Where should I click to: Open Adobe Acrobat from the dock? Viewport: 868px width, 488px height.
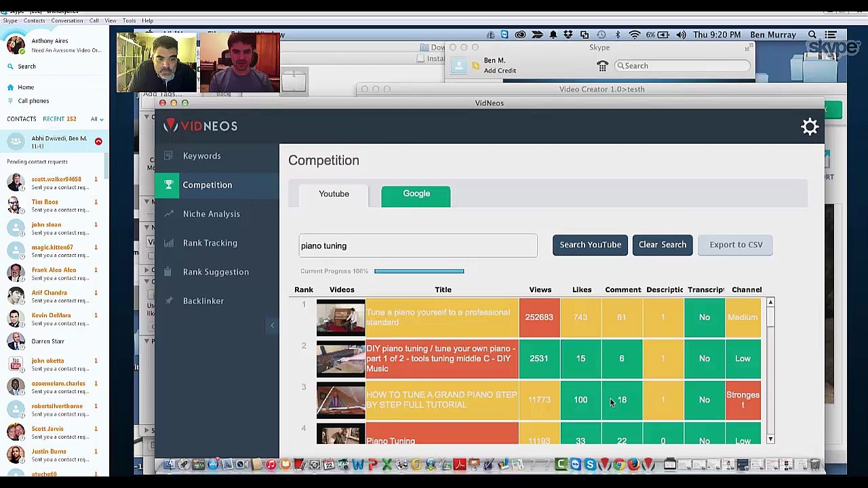point(459,464)
